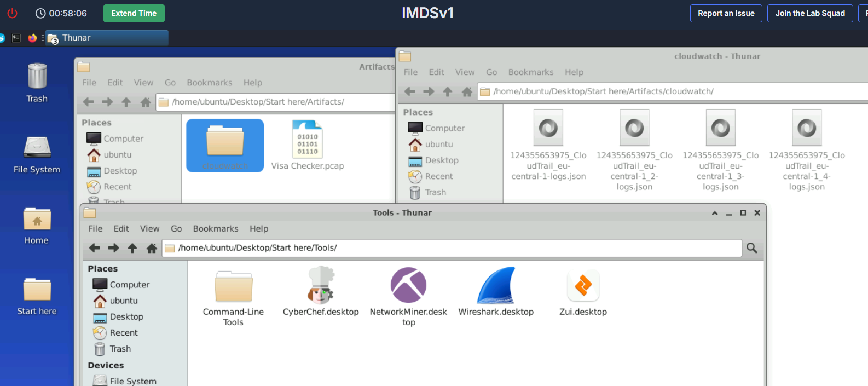Image resolution: width=868 pixels, height=386 pixels.
Task: Launch NetworkMiner.desktop from the Tools folder
Action: [x=408, y=296]
